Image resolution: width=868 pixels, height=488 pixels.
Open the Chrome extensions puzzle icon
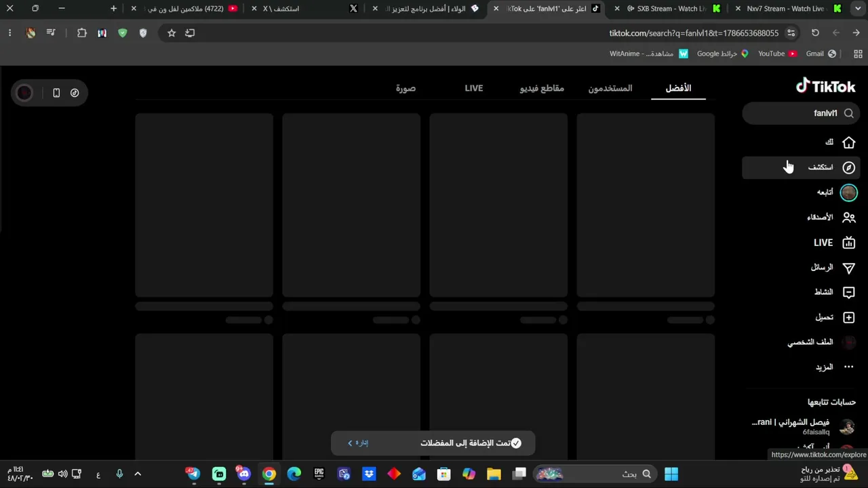click(x=82, y=33)
